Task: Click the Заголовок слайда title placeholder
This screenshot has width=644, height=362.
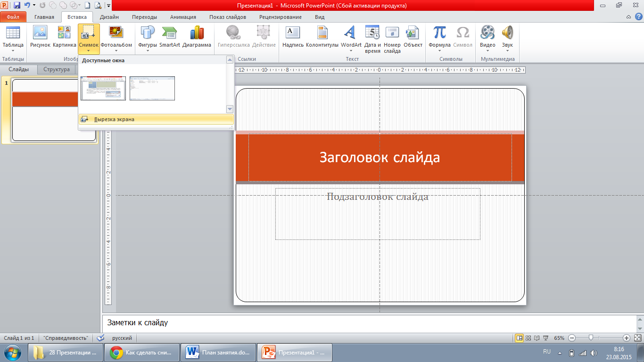Action: pyautogui.click(x=380, y=157)
